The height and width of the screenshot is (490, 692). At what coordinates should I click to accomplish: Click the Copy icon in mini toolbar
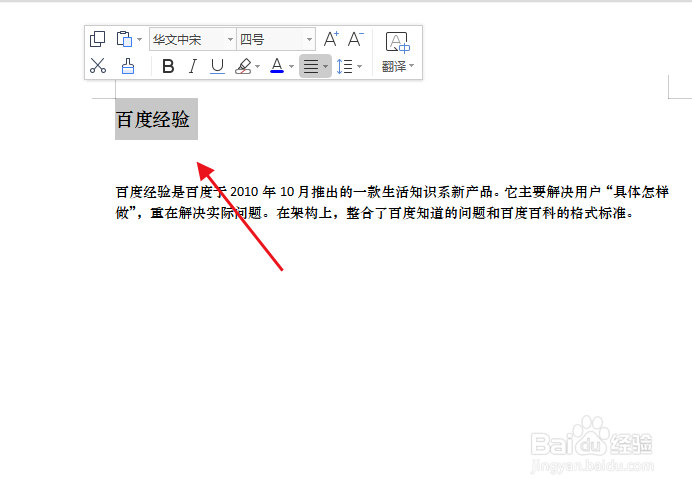coord(98,39)
